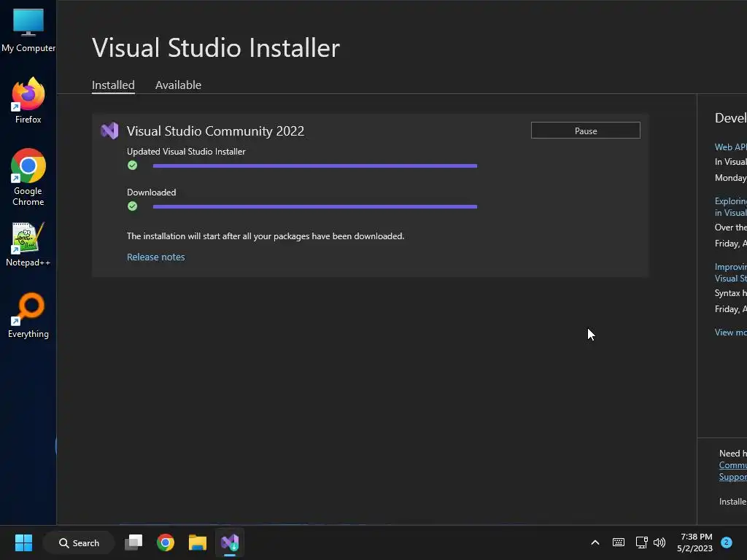Switch to the Available tab
747x560 pixels.
click(178, 85)
